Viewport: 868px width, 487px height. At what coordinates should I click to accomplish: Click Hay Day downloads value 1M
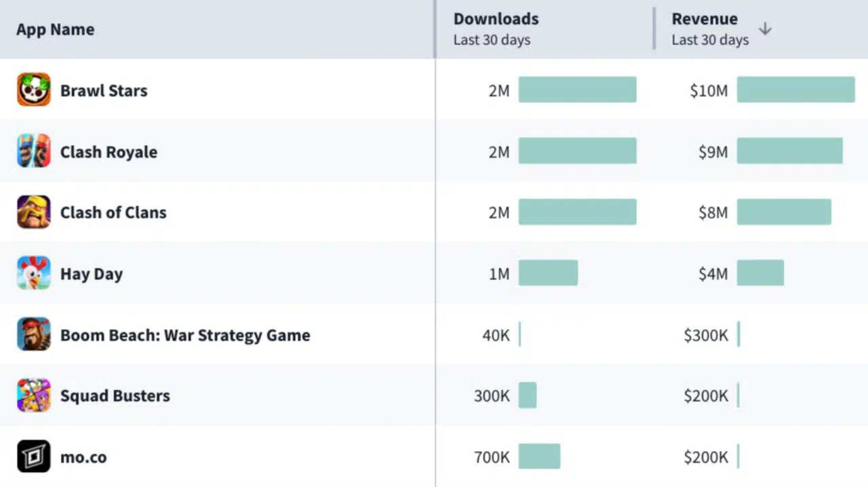499,273
